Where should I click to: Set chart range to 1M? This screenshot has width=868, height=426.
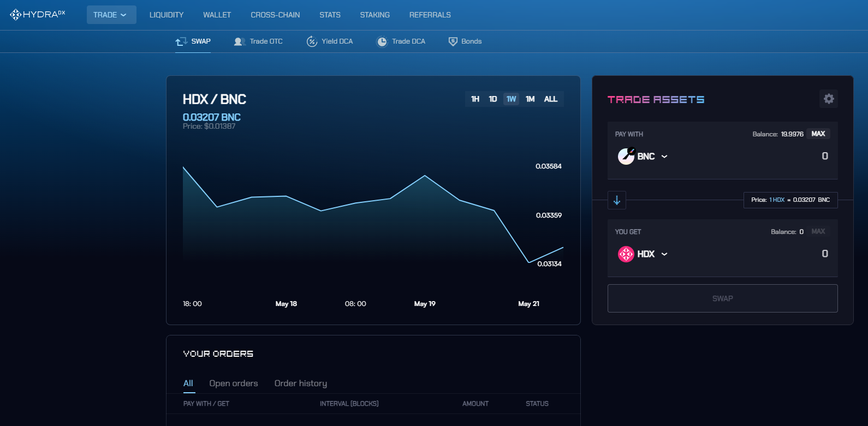pyautogui.click(x=530, y=99)
